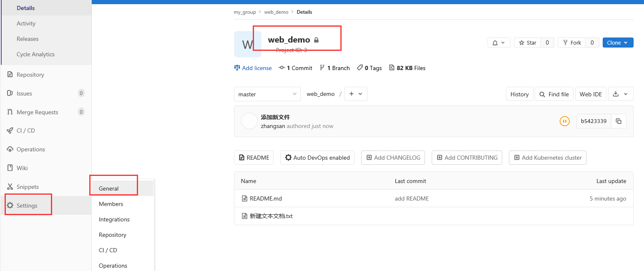644x271 pixels.
Task: Open the 新建文本文档.txt file
Action: [x=271, y=216]
